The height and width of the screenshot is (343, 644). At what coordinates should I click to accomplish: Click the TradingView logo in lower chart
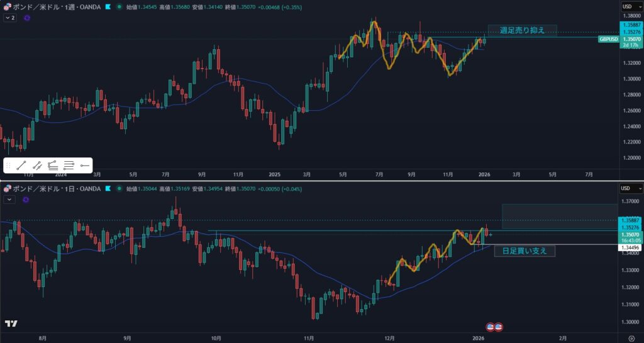(x=11, y=323)
